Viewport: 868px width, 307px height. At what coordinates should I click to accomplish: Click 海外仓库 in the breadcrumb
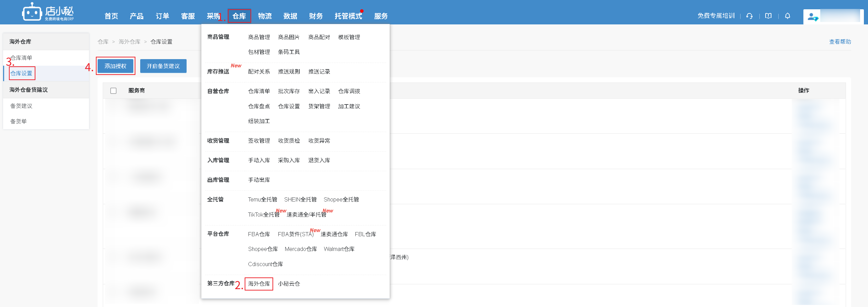[130, 42]
